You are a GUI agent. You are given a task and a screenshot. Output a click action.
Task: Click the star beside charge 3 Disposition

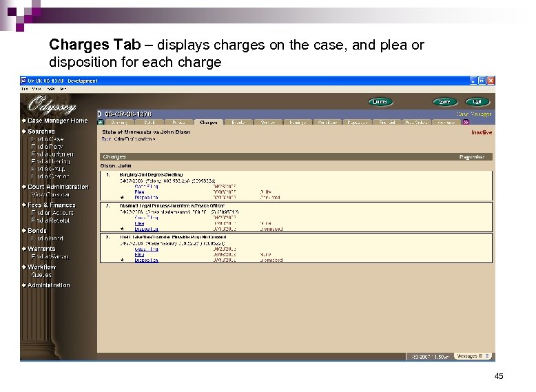[122, 260]
